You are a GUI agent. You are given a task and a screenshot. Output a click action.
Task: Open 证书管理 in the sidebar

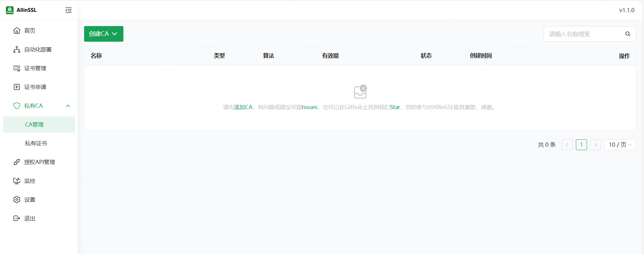[39, 68]
